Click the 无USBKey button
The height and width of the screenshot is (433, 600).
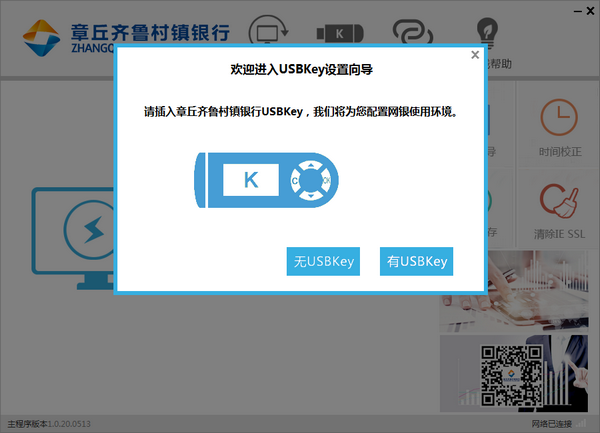point(323,261)
